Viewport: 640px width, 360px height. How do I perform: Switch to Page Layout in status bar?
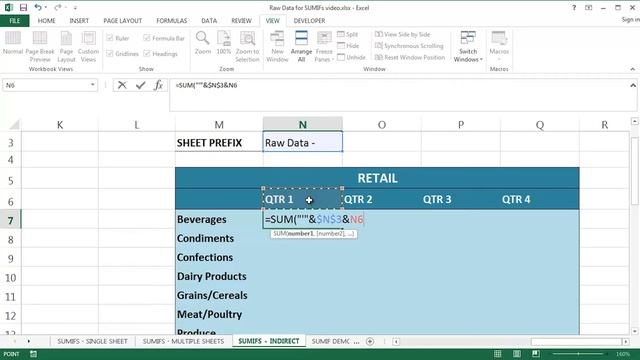point(517,354)
